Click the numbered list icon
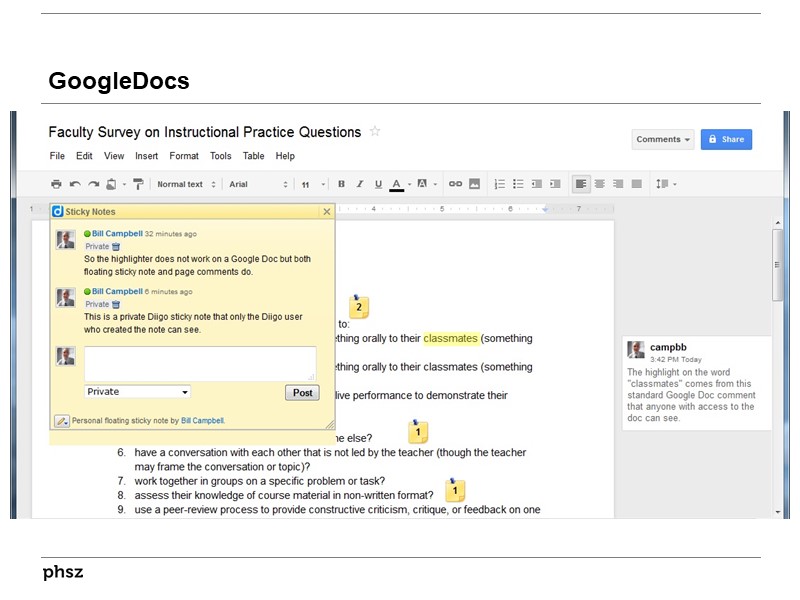The height and width of the screenshot is (600, 800). click(500, 184)
